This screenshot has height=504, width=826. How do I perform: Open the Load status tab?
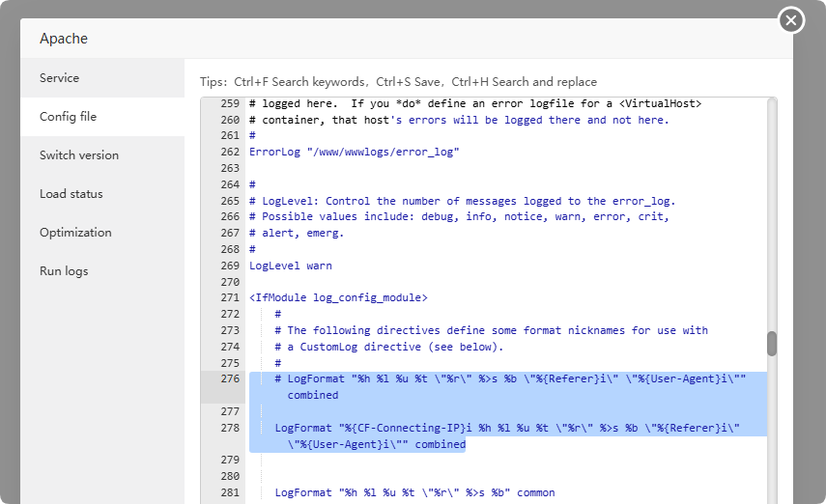click(71, 194)
